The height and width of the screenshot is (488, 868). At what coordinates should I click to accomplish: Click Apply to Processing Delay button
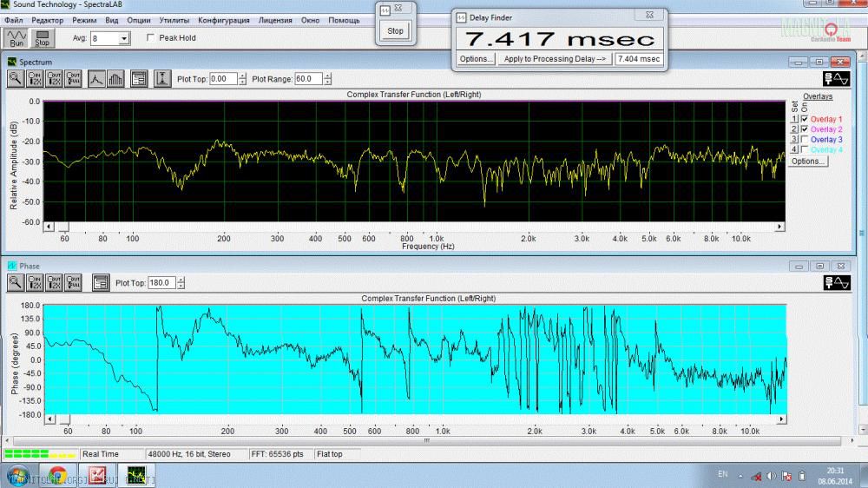555,59
